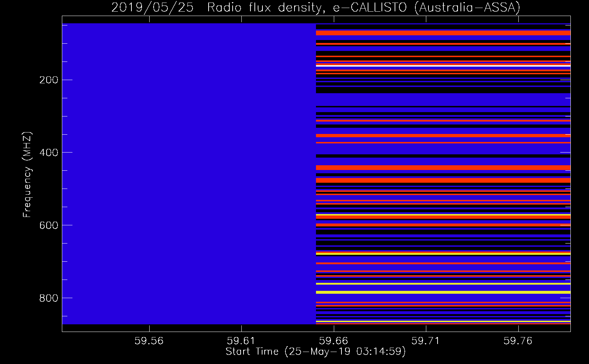Screen dimensions: 589x364
Task: Click the 59.71 time tick label
Action: [x=426, y=341]
